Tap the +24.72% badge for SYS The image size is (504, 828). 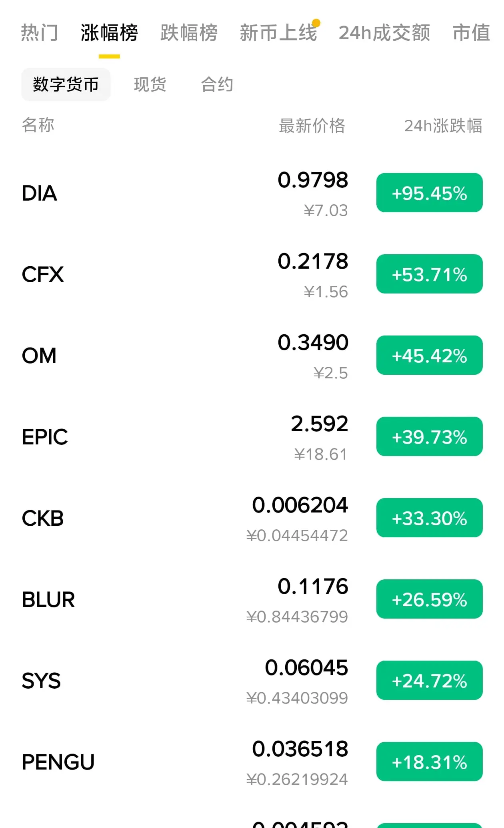click(430, 680)
